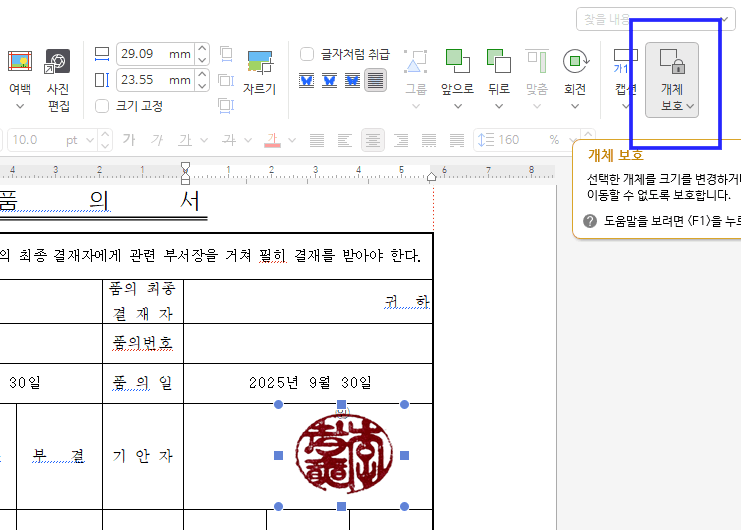Apply distributed alignment (dotted-bottom lines icon)
The image size is (741, 530).
[x=429, y=140]
